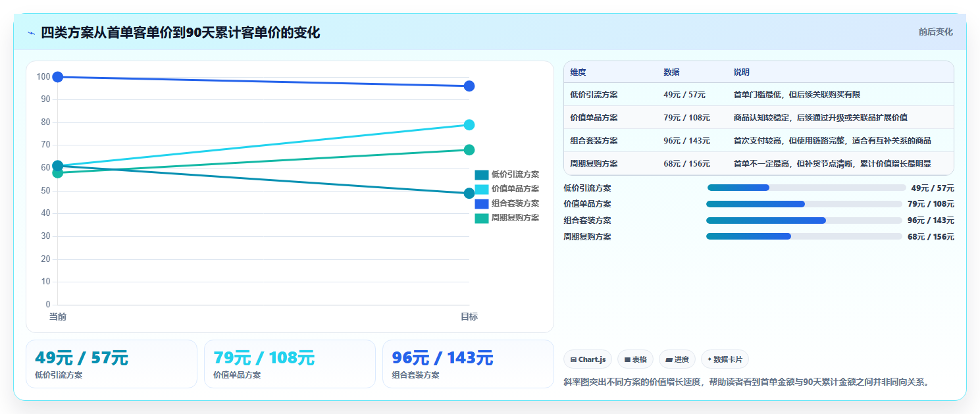Select 周期复购方案 table row cell
This screenshot has height=414, width=980.
594,164
